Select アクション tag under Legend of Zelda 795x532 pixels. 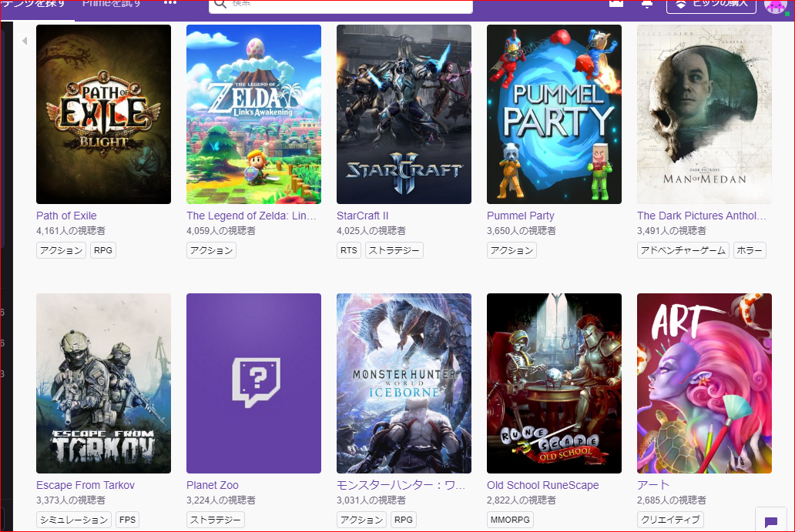(211, 250)
